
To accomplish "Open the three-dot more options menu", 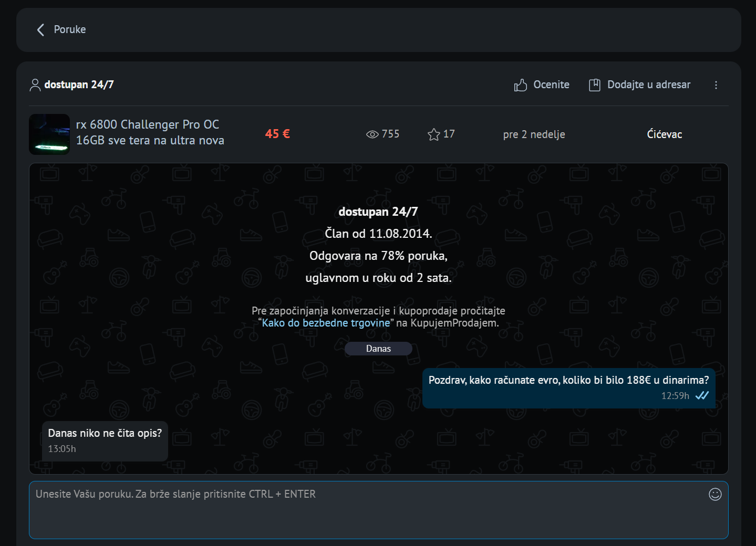I will 716,85.
